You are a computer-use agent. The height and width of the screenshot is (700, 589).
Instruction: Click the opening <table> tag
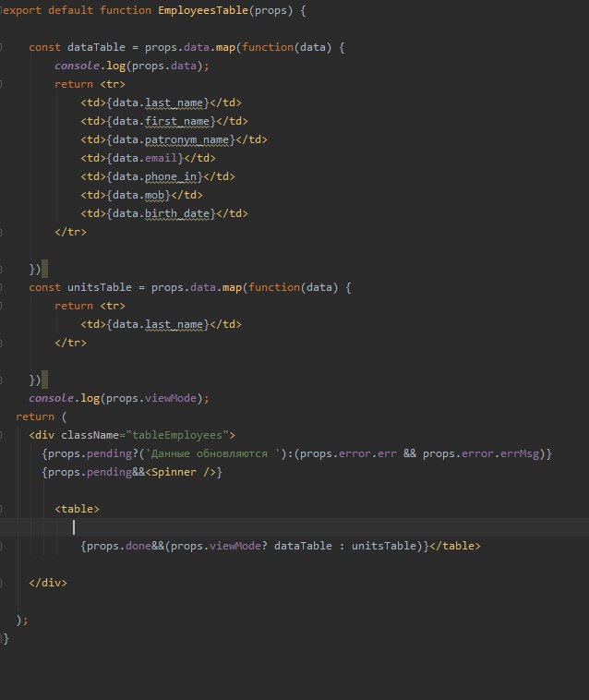click(78, 509)
